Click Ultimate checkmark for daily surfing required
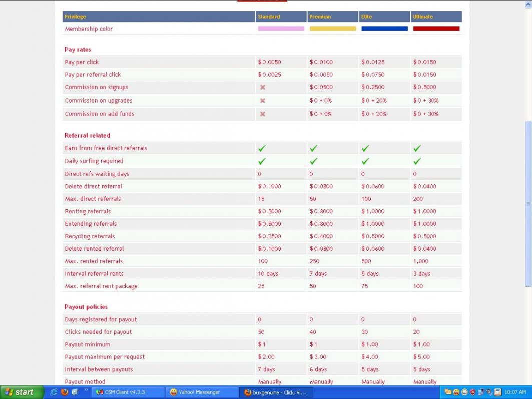The width and height of the screenshot is (532, 399). [417, 161]
